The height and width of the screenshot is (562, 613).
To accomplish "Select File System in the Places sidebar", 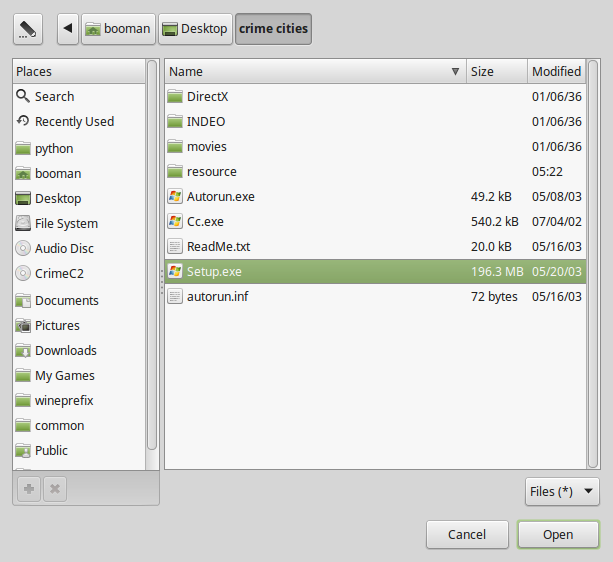I will click(79, 224).
